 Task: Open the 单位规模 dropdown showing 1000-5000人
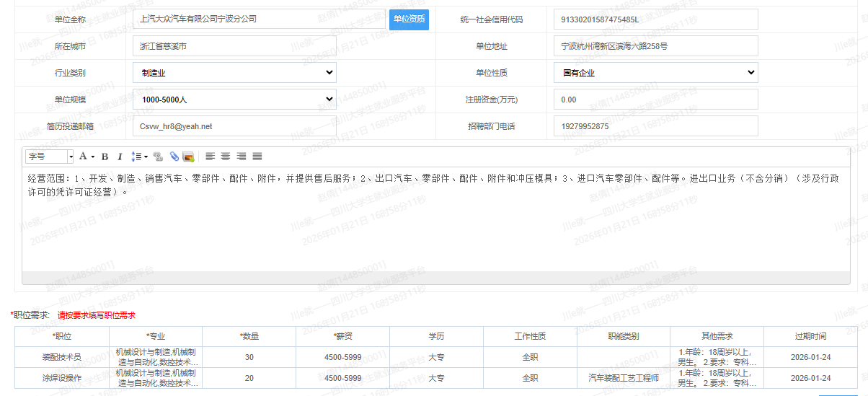pos(234,99)
